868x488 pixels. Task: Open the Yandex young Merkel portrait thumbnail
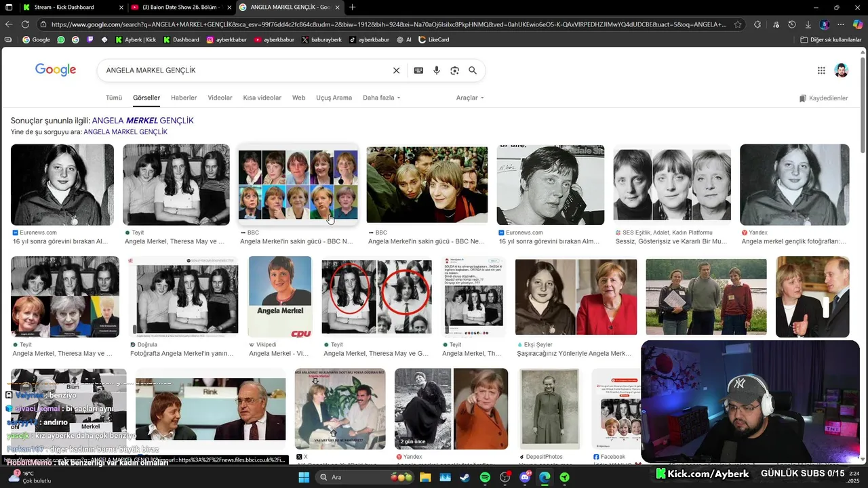pos(794,184)
